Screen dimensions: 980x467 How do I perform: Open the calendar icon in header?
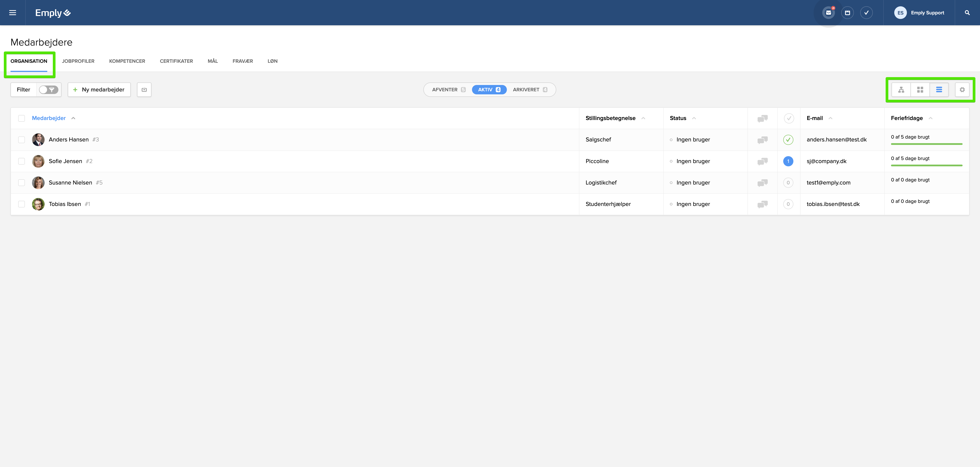pos(847,13)
